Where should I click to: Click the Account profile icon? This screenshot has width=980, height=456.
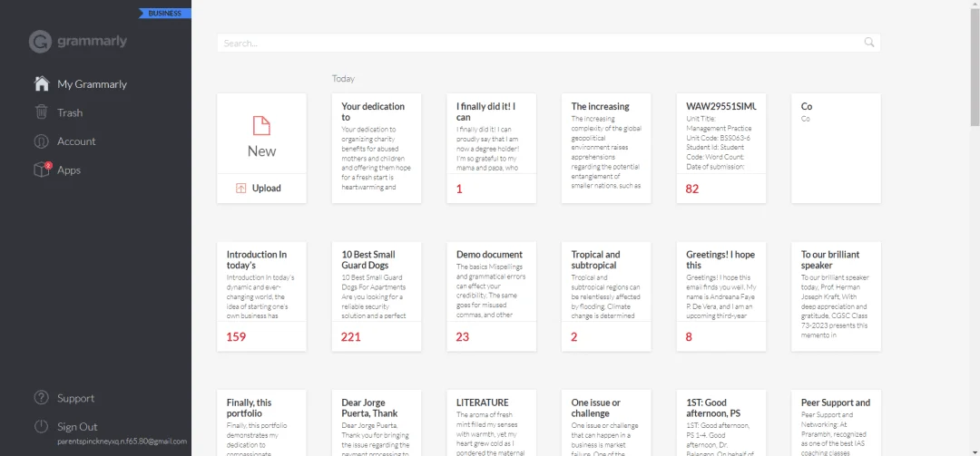(x=41, y=141)
